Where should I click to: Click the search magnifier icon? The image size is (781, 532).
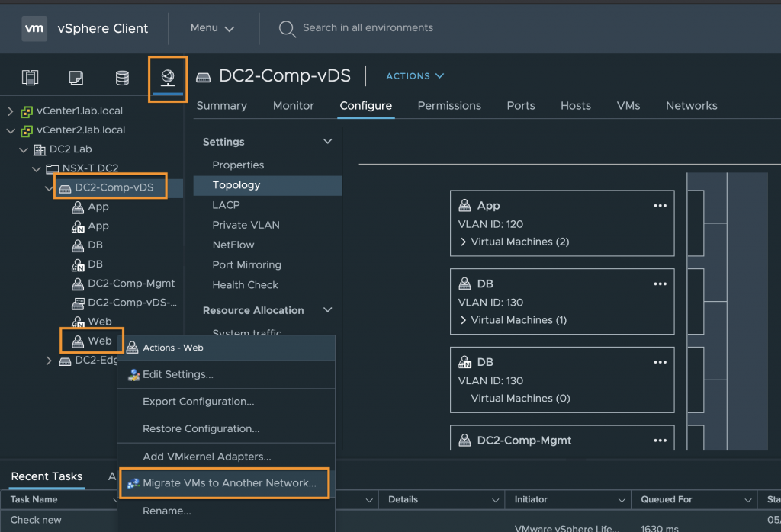[x=287, y=29]
